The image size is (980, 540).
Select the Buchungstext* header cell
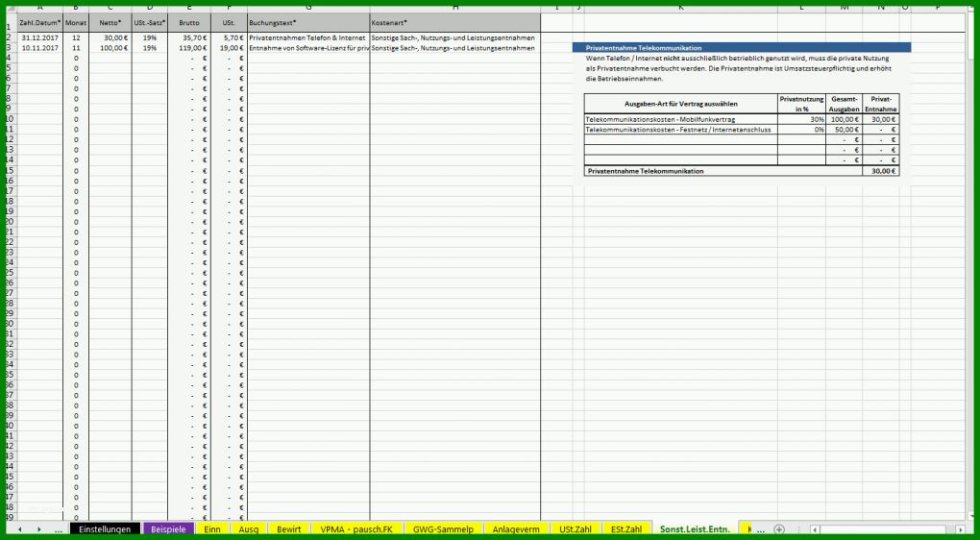(308, 22)
